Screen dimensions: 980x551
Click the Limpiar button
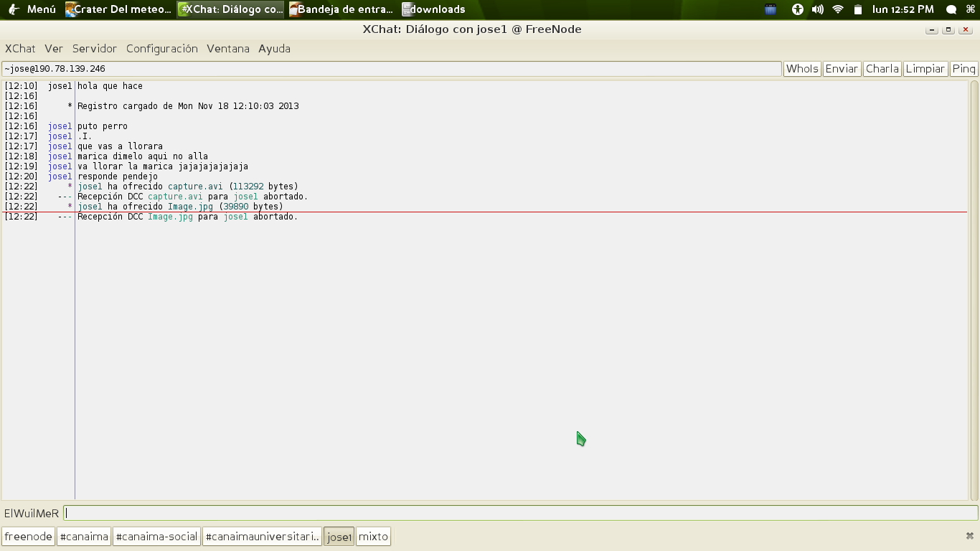pyautogui.click(x=925, y=69)
